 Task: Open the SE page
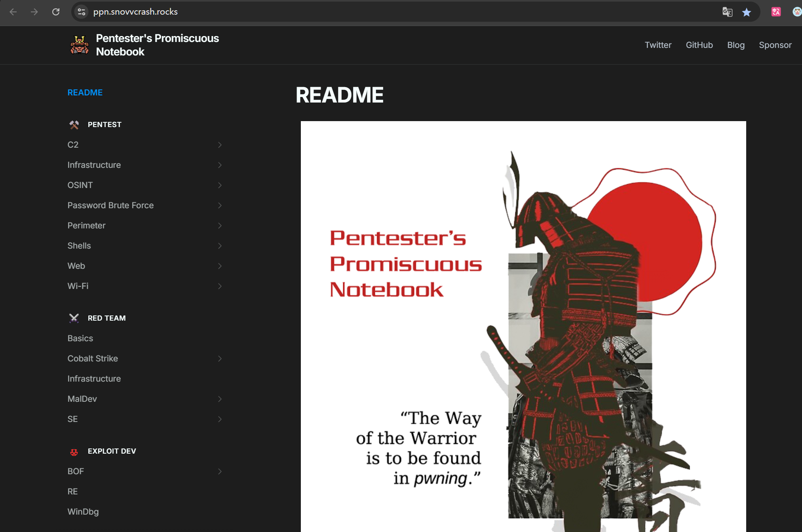click(72, 419)
